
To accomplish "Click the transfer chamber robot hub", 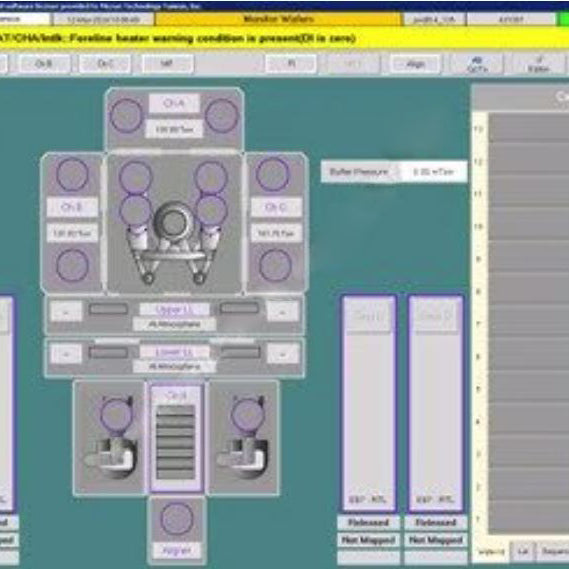I will coord(174,221).
